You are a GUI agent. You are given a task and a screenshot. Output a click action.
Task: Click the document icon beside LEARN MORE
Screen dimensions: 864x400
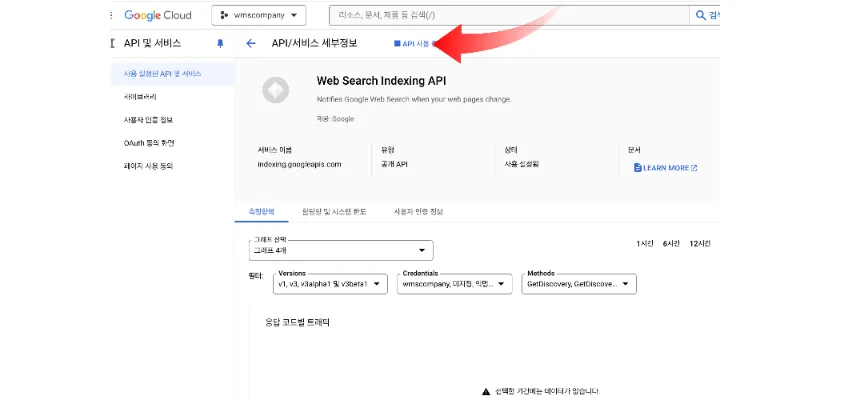point(638,167)
